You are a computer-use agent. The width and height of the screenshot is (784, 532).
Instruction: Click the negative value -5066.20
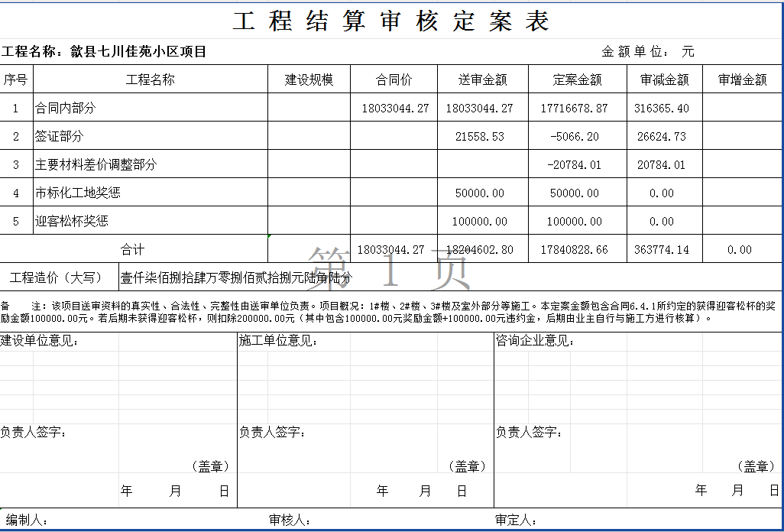pyautogui.click(x=574, y=137)
